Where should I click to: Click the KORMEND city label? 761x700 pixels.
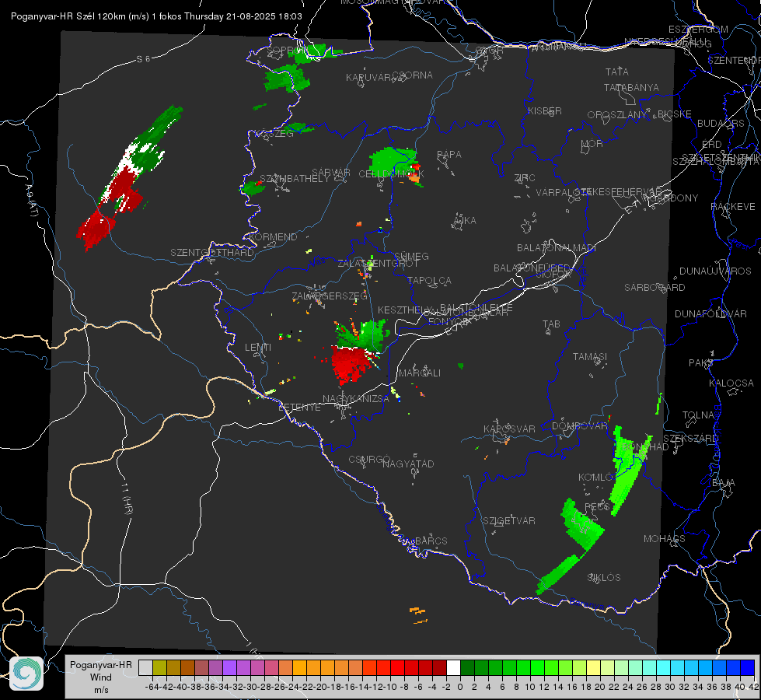272,237
